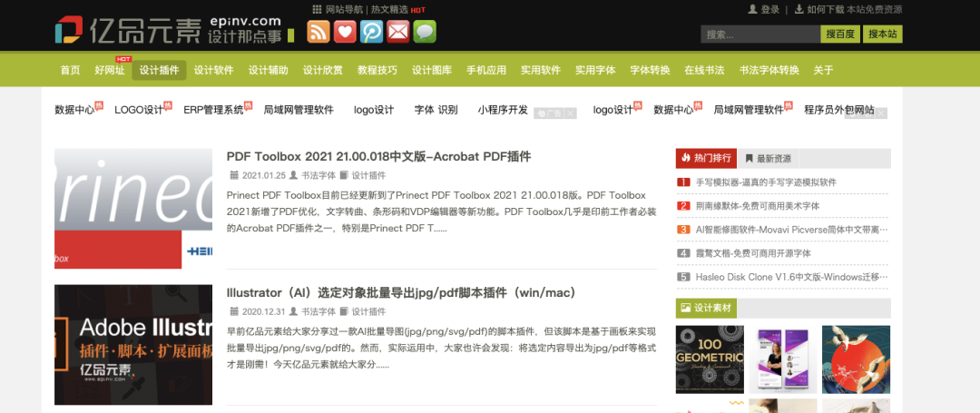980x413 pixels.
Task: Click the 登录 login link
Action: (770, 9)
